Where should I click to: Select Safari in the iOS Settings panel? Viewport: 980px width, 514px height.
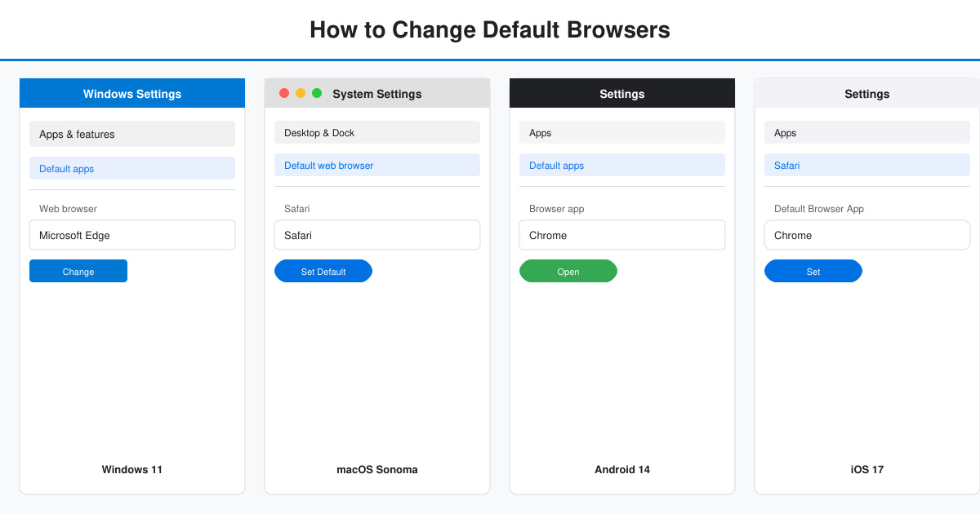tap(867, 165)
